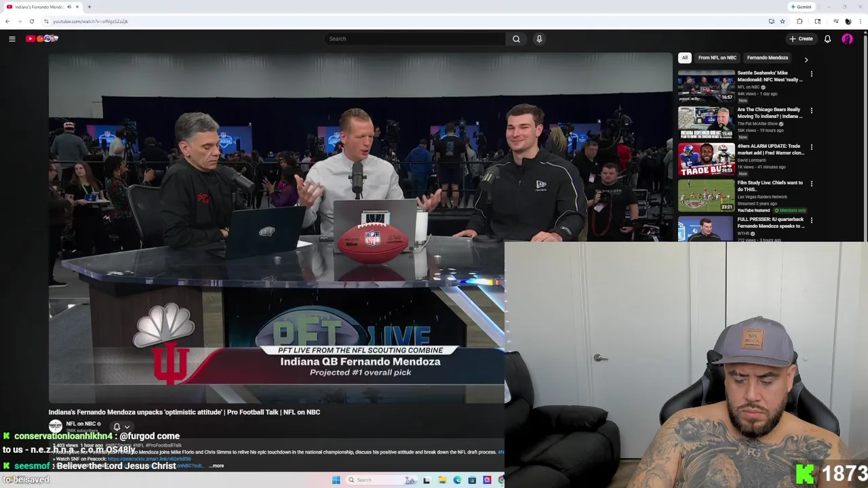Click the video title text
This screenshot has width=868, height=488.
184,412
